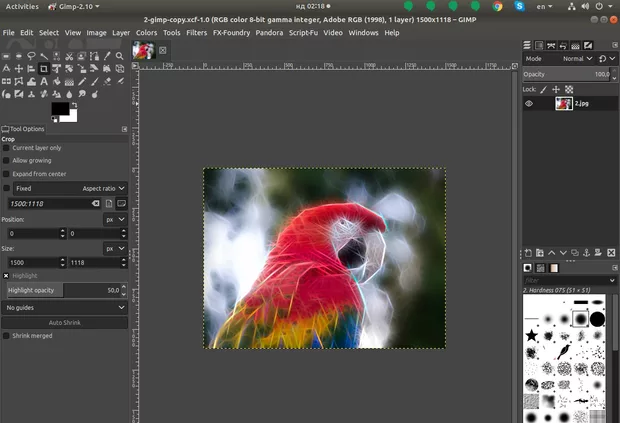
Task: Hide the 2.jpg layer with eye icon
Action: click(x=530, y=103)
